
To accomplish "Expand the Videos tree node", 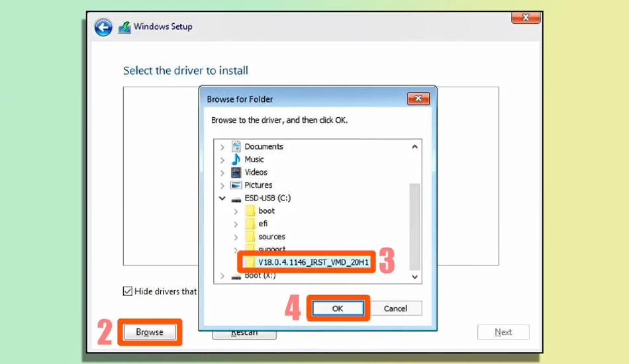I will point(222,173).
